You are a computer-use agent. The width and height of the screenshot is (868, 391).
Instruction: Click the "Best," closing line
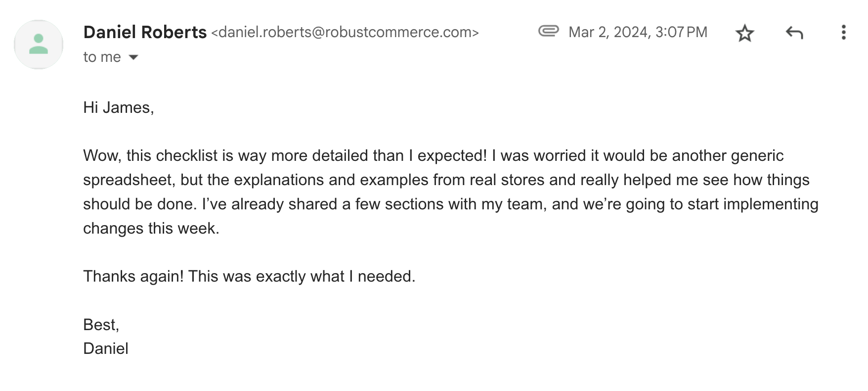(101, 325)
